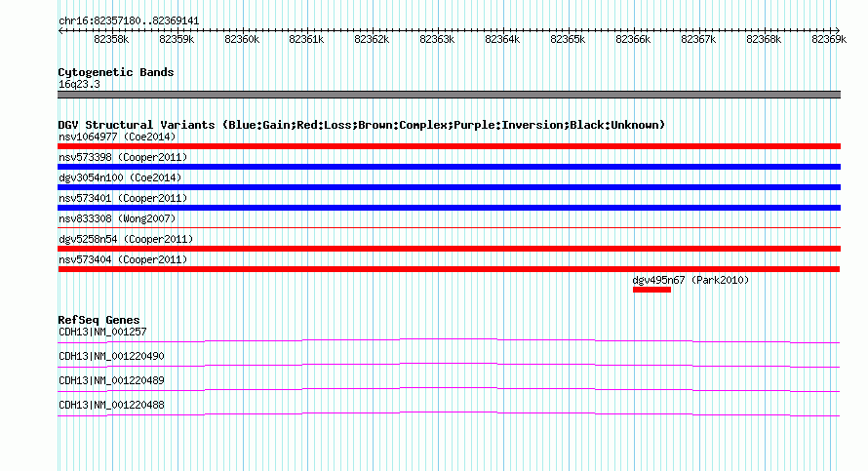Screen dimensions: 868x471
Task: Click the blue dgv3054n100 gain bar
Action: click(449, 187)
